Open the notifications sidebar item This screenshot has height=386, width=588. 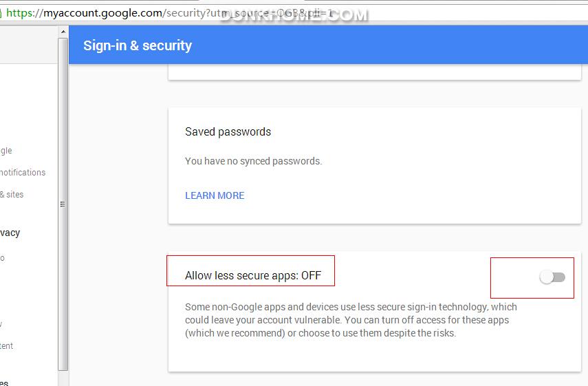tap(23, 173)
